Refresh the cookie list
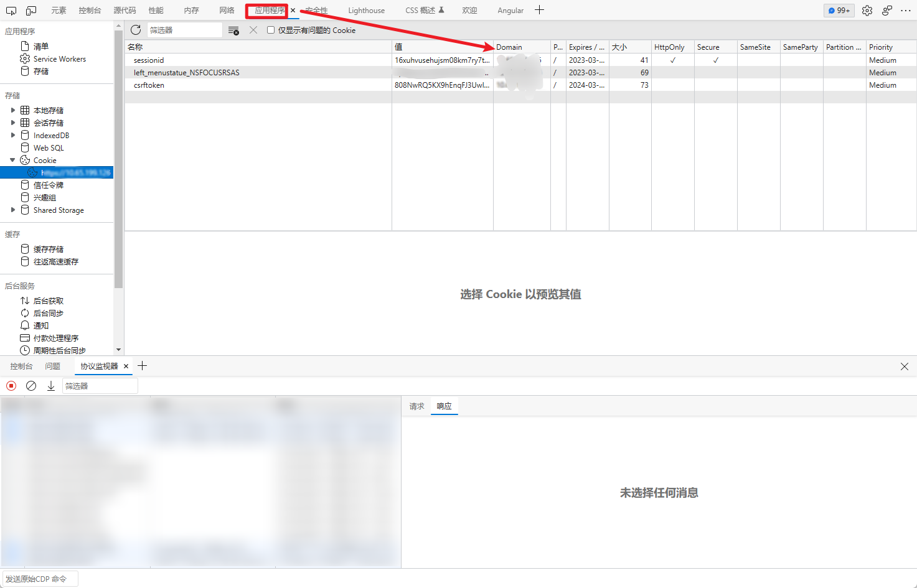The image size is (917, 588). (x=136, y=30)
